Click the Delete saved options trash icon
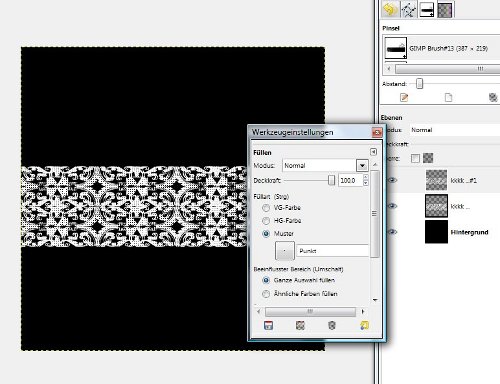Image resolution: width=500 pixels, height=384 pixels. pyautogui.click(x=332, y=325)
